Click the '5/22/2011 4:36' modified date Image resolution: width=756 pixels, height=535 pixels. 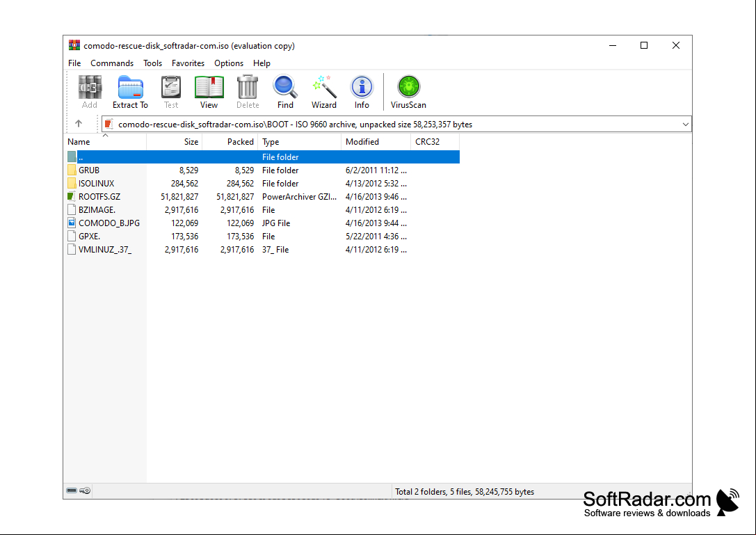coord(376,237)
